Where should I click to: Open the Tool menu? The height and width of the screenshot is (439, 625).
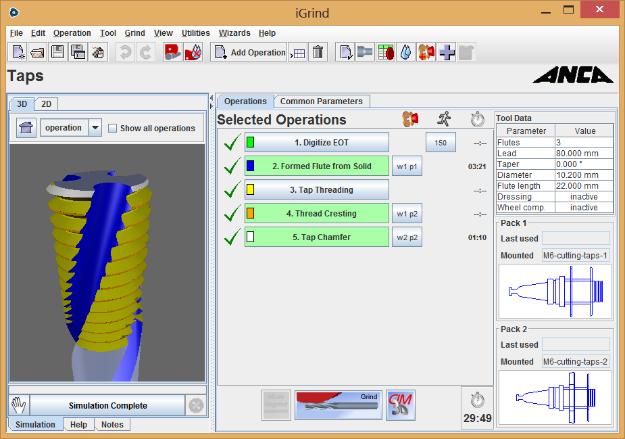pyautogui.click(x=108, y=33)
